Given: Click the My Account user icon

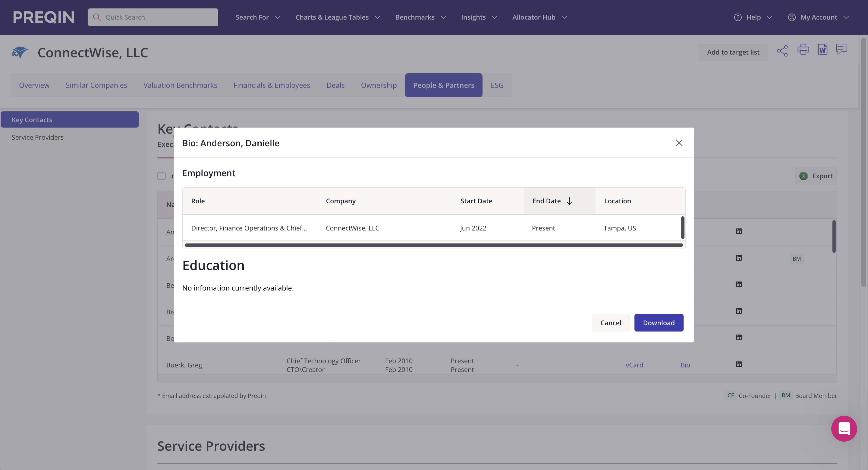Looking at the screenshot, I should click(x=792, y=17).
